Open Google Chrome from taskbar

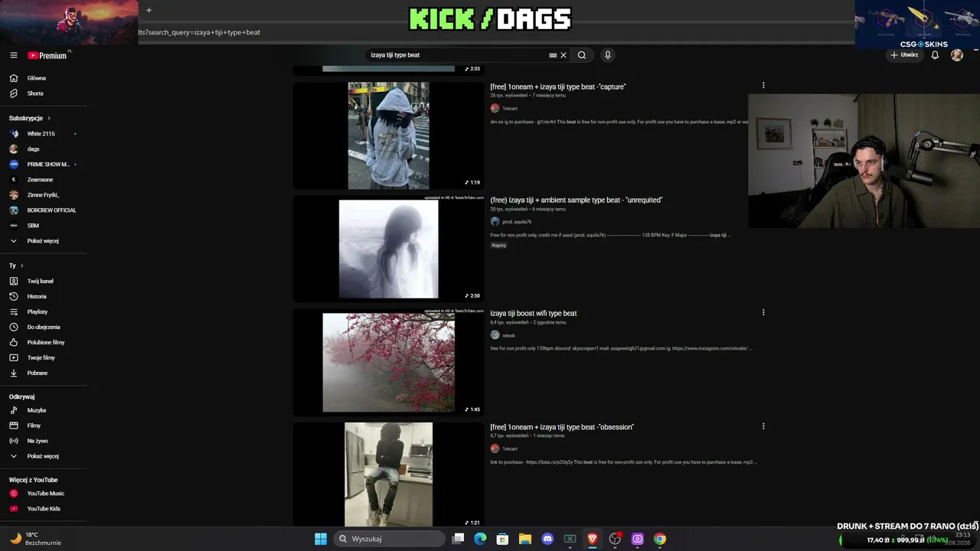point(660,539)
